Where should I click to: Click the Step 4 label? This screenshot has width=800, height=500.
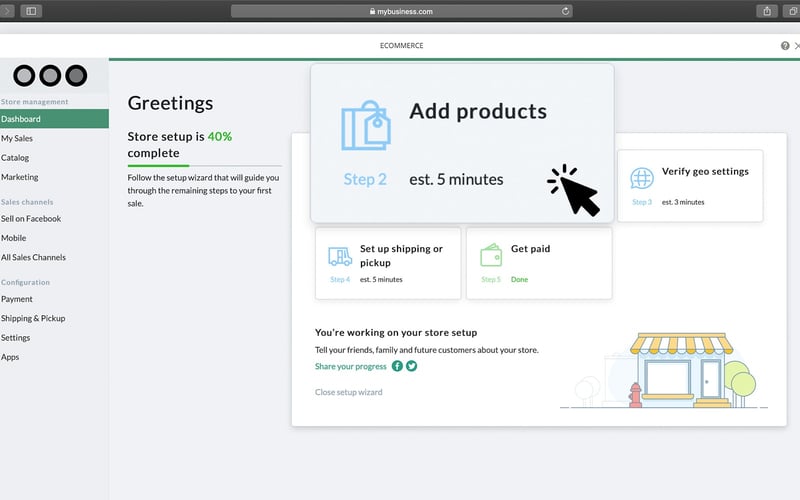point(340,280)
